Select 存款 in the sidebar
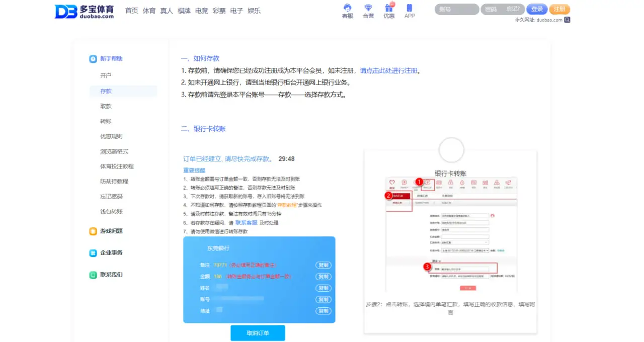644x342 pixels. pyautogui.click(x=123, y=91)
